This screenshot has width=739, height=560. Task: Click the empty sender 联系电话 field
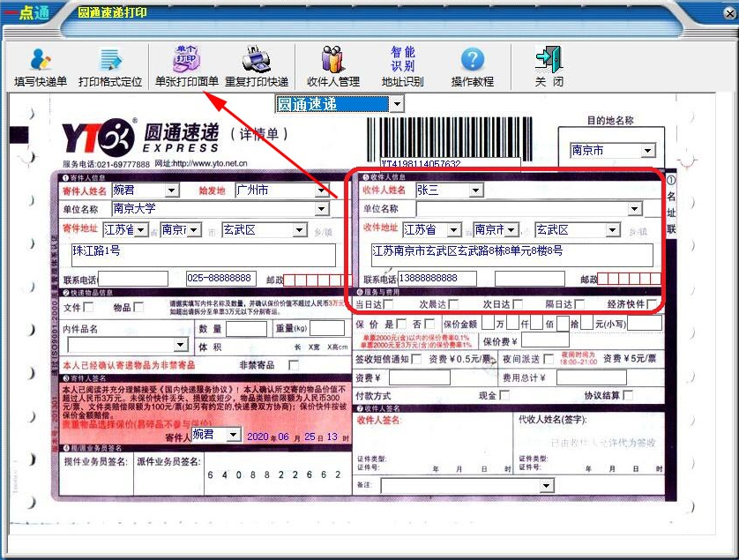(x=133, y=279)
